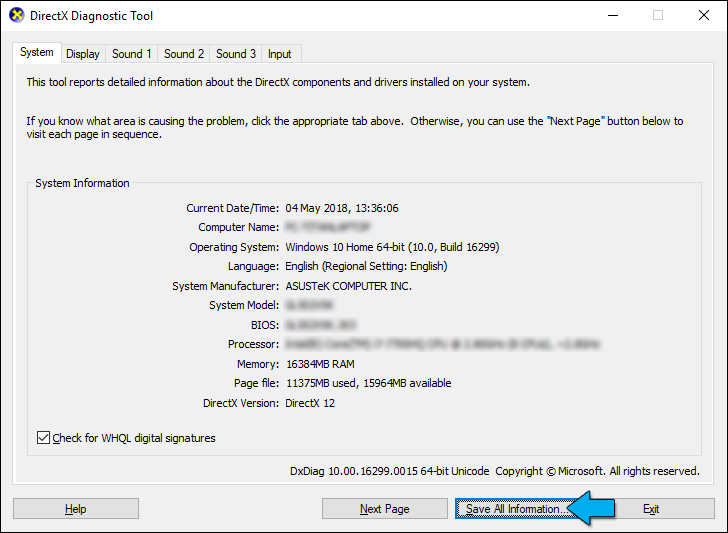This screenshot has width=728, height=533.
Task: Minimize the DirectX Diagnostic Tool window
Action: (612, 16)
